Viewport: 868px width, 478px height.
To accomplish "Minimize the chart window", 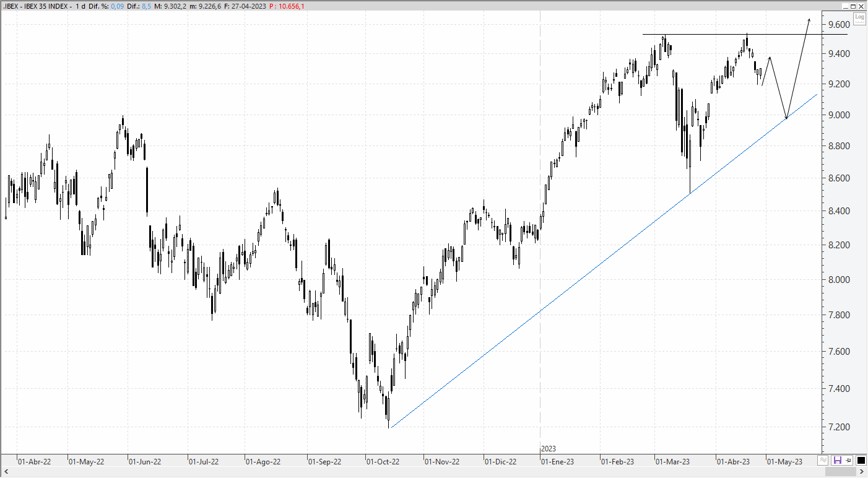I will click(845, 6).
